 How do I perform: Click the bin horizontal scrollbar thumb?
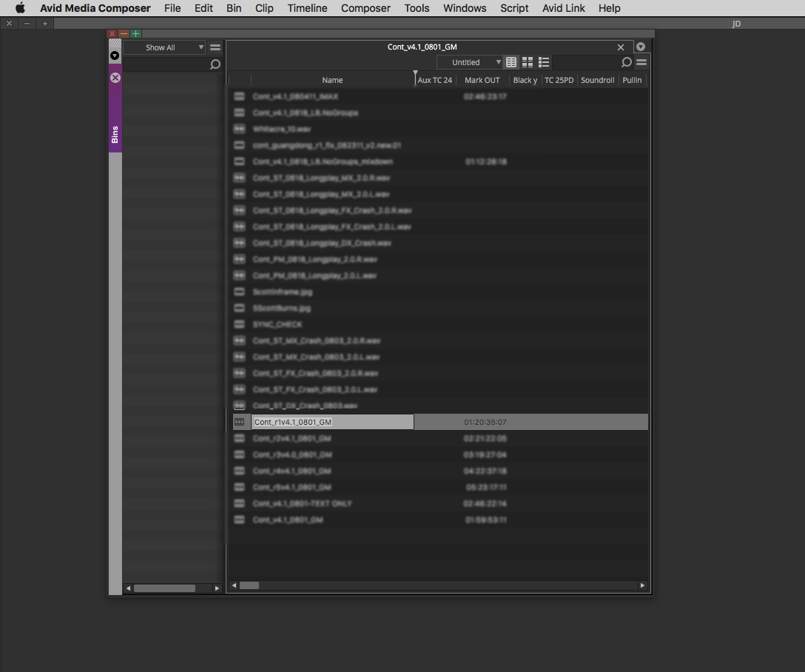(249, 585)
